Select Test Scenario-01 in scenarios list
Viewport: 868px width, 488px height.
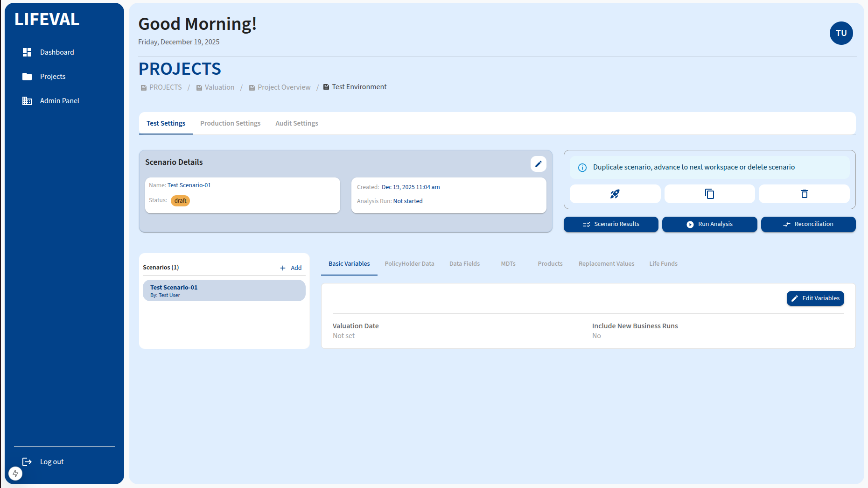tap(224, 290)
